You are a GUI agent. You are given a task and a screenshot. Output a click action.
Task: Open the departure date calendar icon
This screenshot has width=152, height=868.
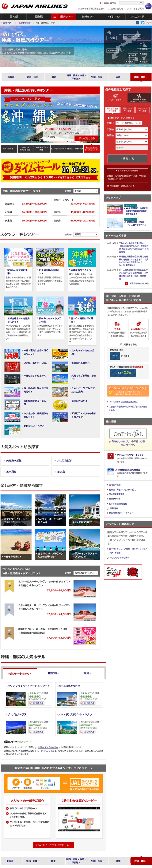pos(140,123)
